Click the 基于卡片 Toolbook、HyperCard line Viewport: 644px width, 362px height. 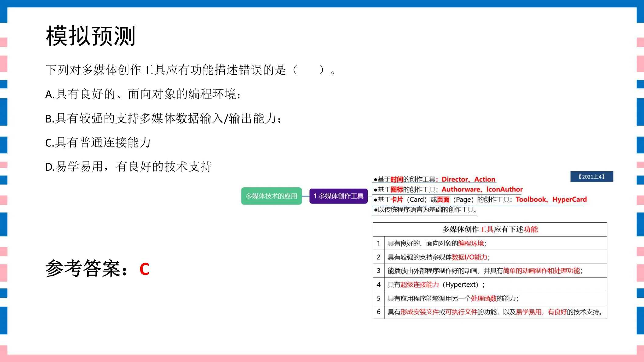click(480, 200)
